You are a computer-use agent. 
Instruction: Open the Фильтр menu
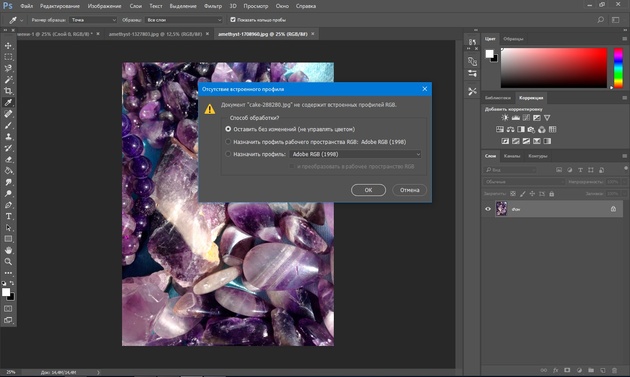pos(213,6)
